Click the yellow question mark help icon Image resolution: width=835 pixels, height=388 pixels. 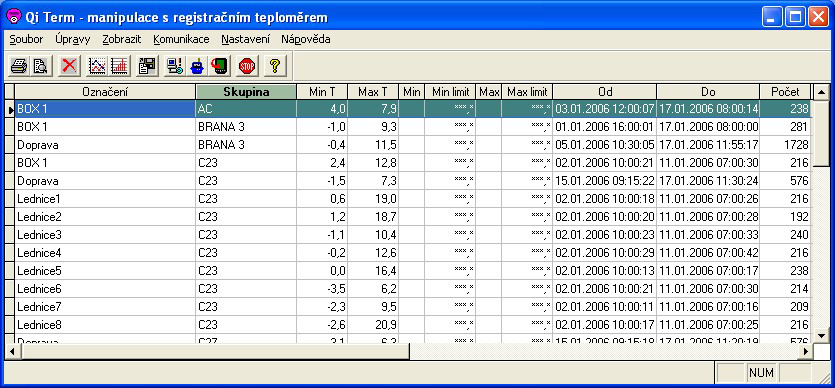point(275,66)
